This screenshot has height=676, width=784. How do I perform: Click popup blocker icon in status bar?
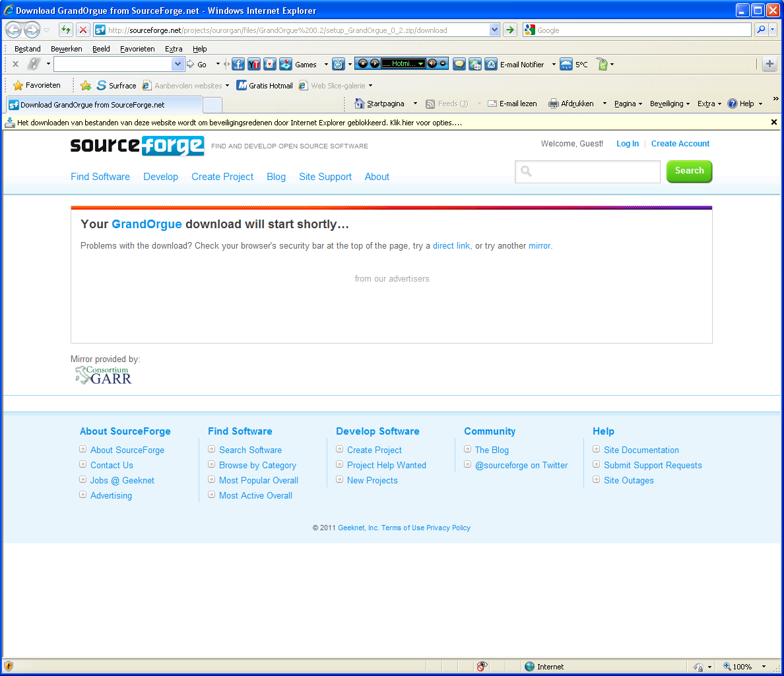pos(482,667)
